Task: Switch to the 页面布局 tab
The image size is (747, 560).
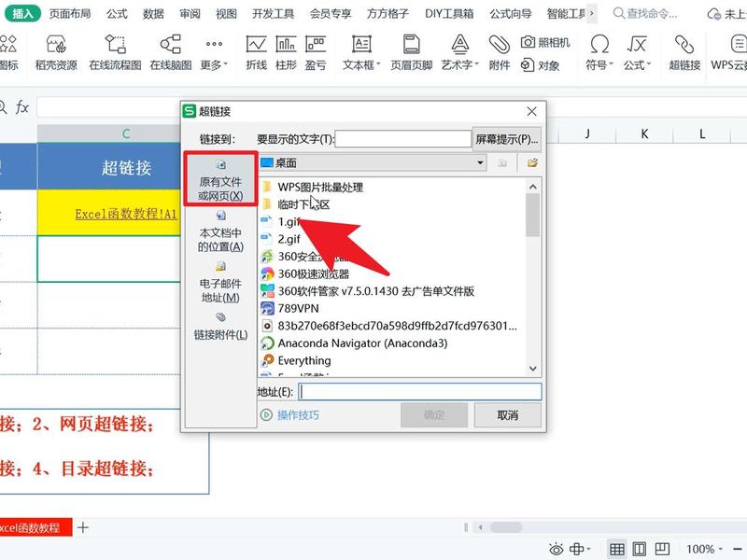Action: point(70,13)
